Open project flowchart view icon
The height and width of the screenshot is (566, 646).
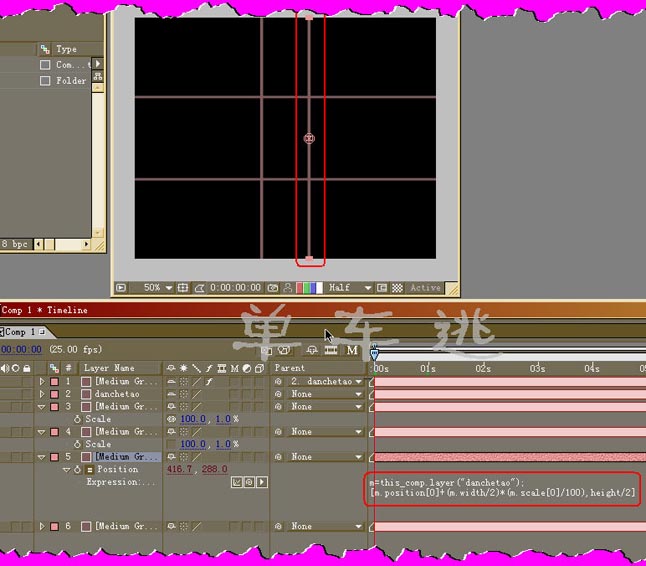[x=98, y=77]
